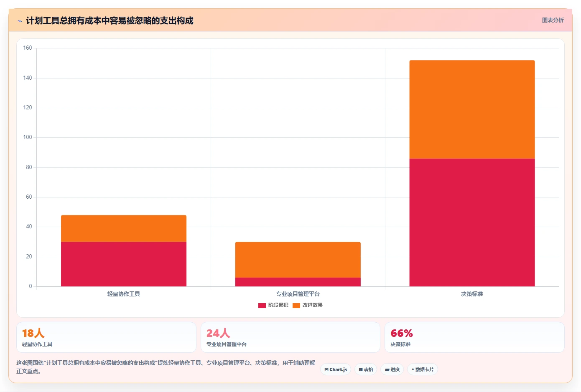Click the y-axis value 0

pyautogui.click(x=31, y=286)
